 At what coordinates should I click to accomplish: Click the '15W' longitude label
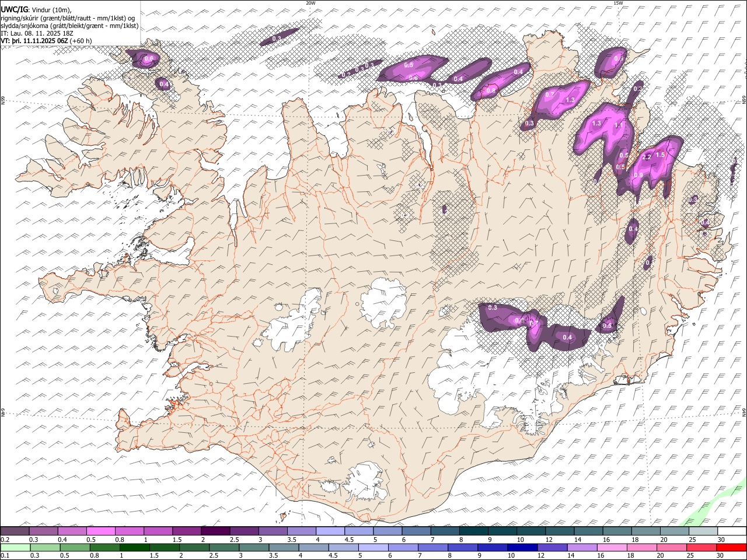tap(618, 3)
